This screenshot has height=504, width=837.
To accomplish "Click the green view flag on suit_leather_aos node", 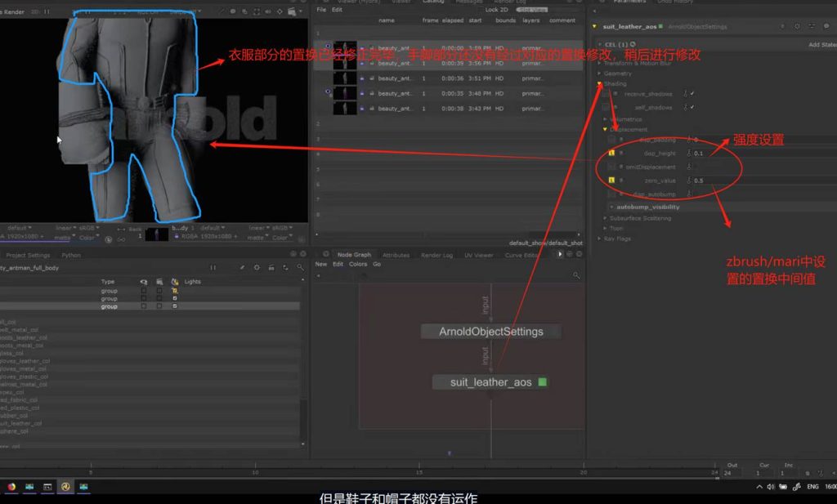I will [x=542, y=382].
